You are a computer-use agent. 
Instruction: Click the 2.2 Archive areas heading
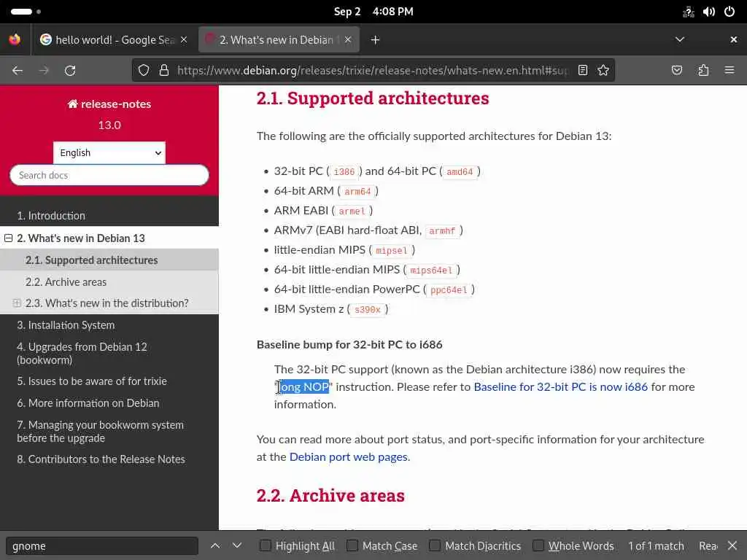pyautogui.click(x=330, y=495)
